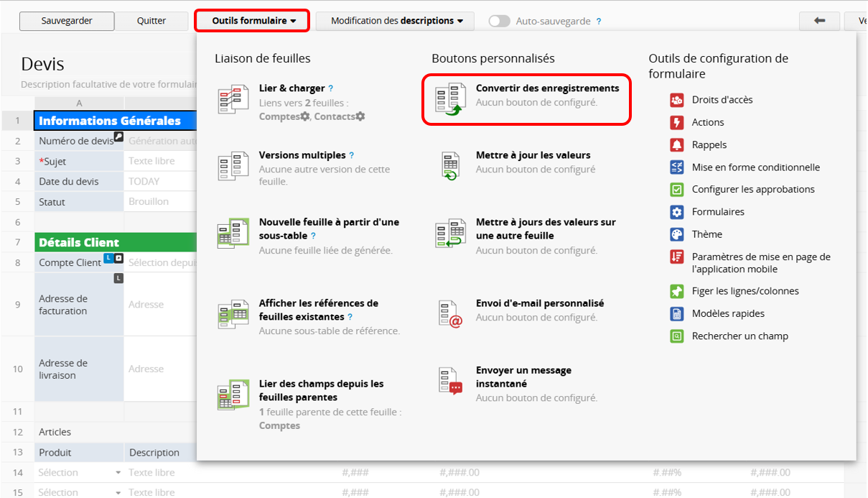Viewport: 868px width, 498px height.
Task: Choose Convertir des enregistrements option
Action: [x=546, y=88]
